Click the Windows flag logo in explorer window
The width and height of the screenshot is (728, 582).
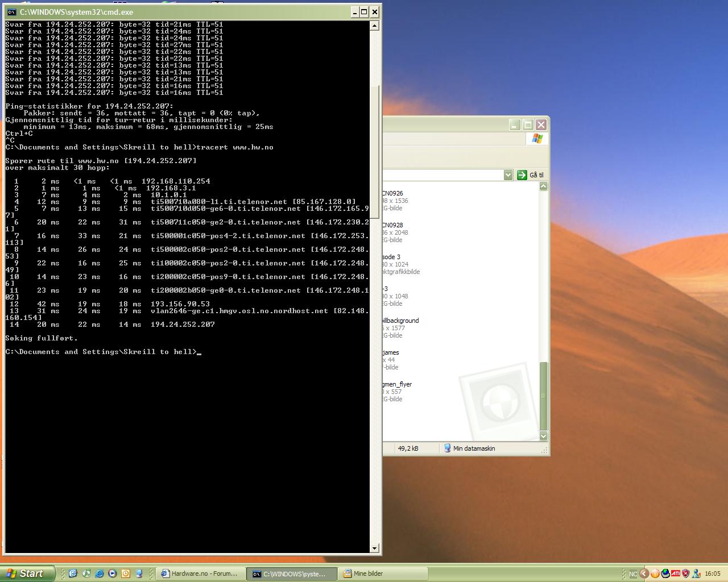pyautogui.click(x=537, y=139)
